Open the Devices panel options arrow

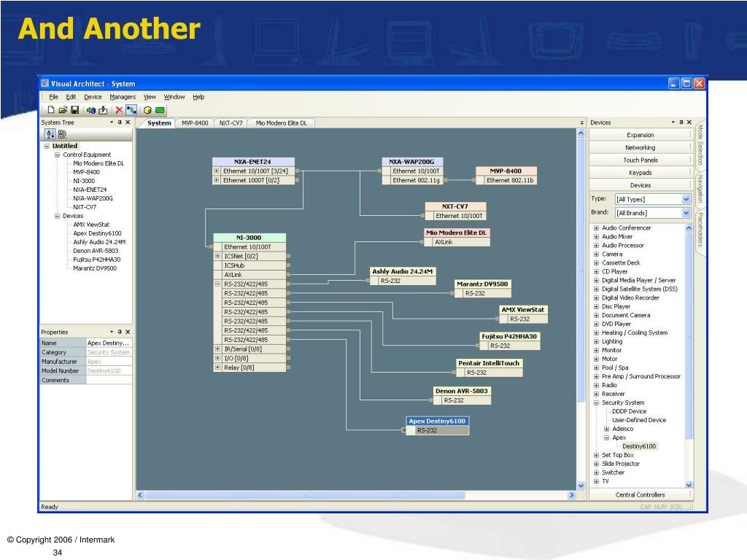click(673, 122)
